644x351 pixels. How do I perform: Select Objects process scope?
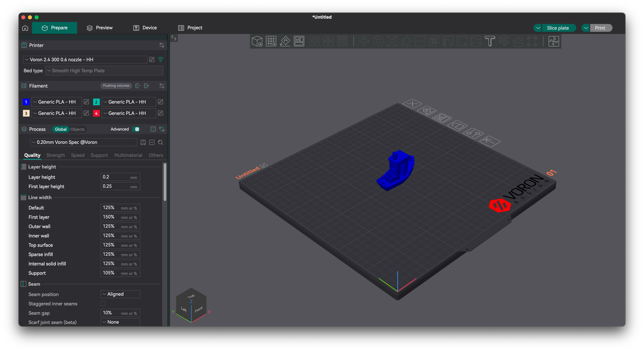point(77,129)
